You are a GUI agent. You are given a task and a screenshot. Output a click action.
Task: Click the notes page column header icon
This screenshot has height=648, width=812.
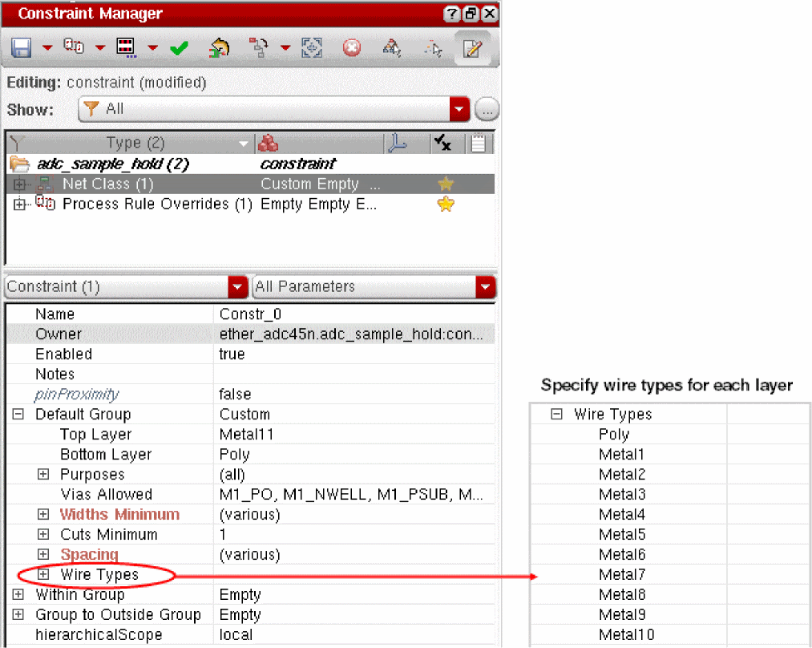pyautogui.click(x=478, y=143)
